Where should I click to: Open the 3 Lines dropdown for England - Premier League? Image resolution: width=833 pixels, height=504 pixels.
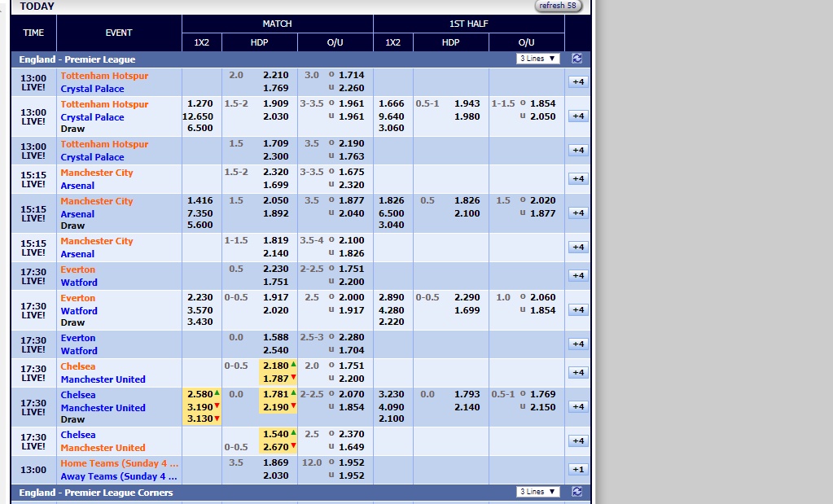point(537,59)
